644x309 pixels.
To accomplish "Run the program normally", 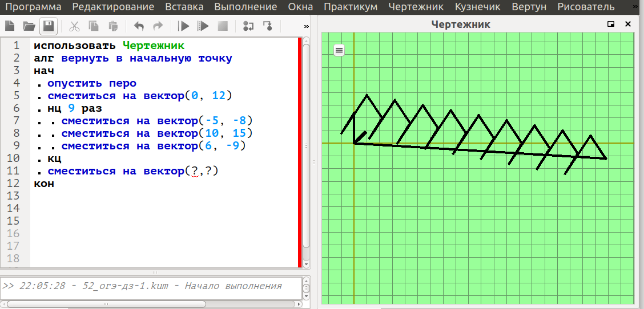I will [x=184, y=26].
